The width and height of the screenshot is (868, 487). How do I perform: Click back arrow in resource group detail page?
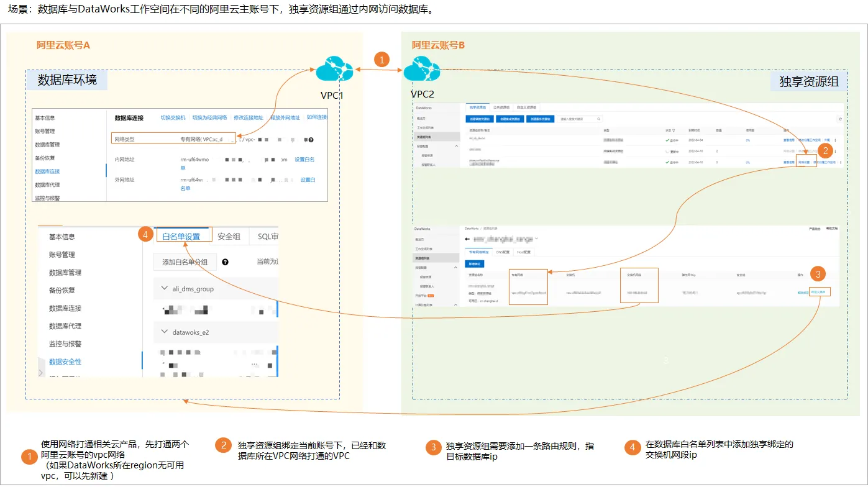(x=467, y=239)
